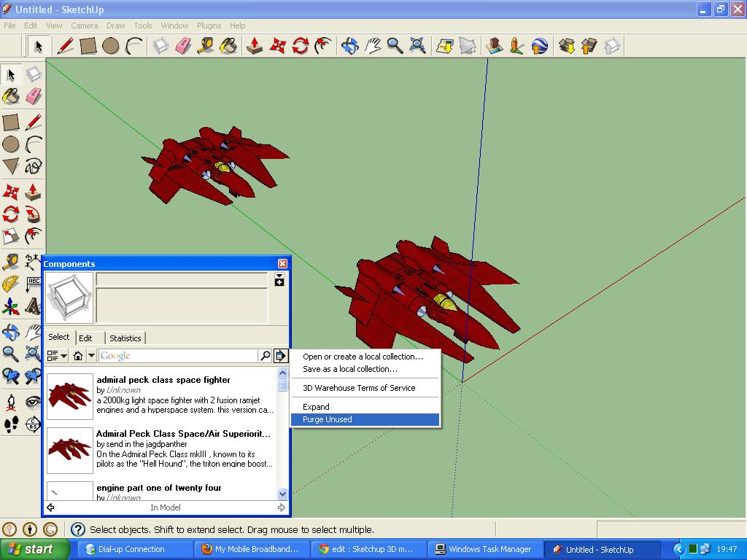Select the Scale tool in left toolbar
This screenshot has height=560, width=747.
10,236
